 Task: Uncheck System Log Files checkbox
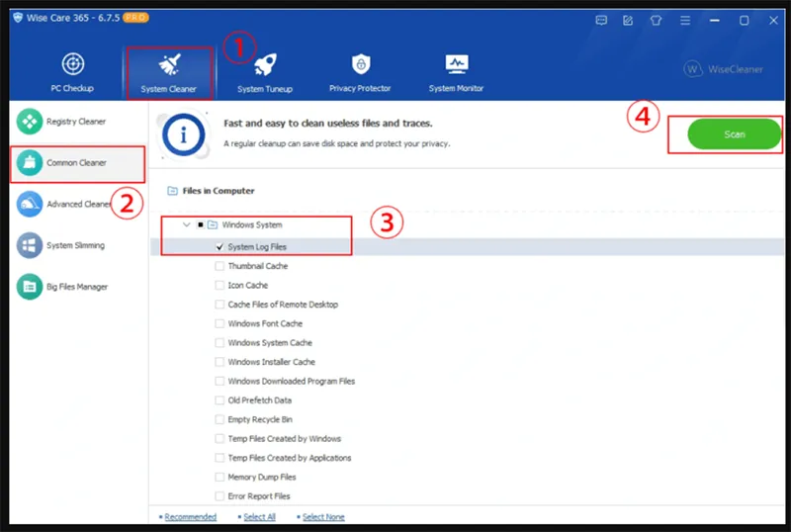[x=220, y=247]
